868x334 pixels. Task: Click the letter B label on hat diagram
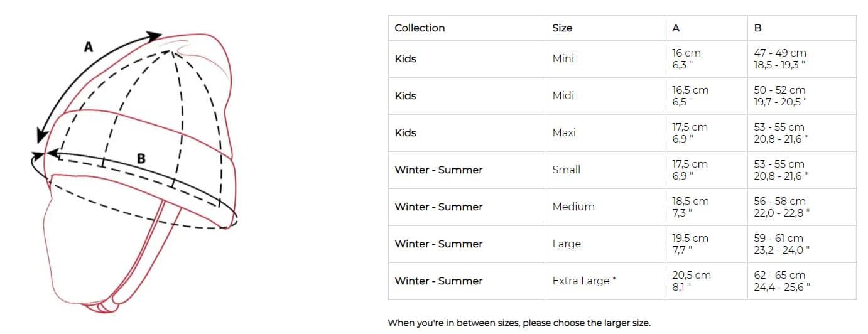pyautogui.click(x=141, y=159)
